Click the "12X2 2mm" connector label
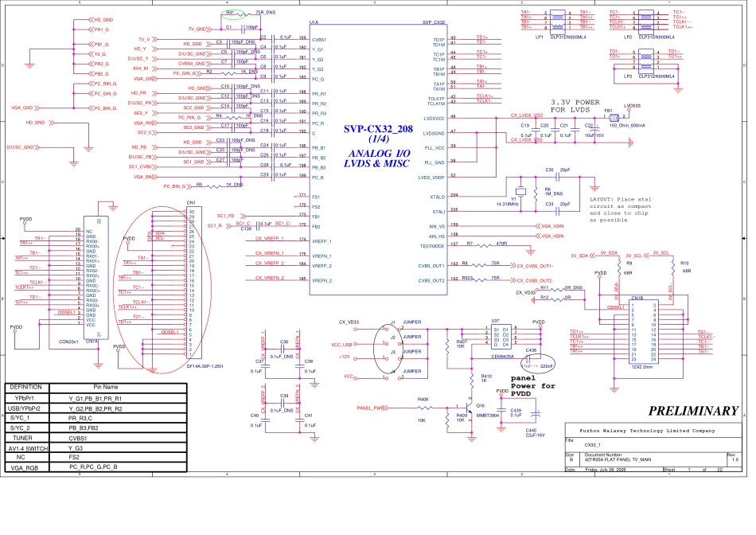756x535 pixels. tap(642, 367)
